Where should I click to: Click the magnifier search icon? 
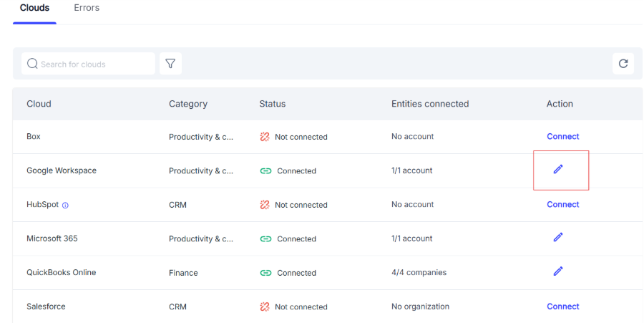pyautogui.click(x=32, y=64)
